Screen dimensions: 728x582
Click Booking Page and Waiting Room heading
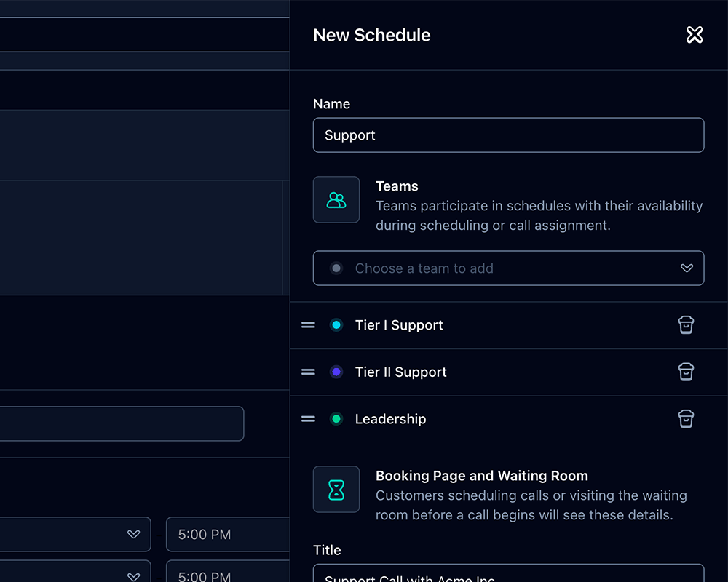coord(481,476)
